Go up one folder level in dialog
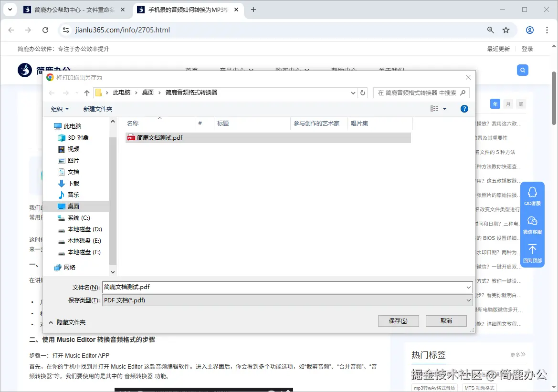Image resolution: width=558 pixels, height=392 pixels. pos(87,93)
